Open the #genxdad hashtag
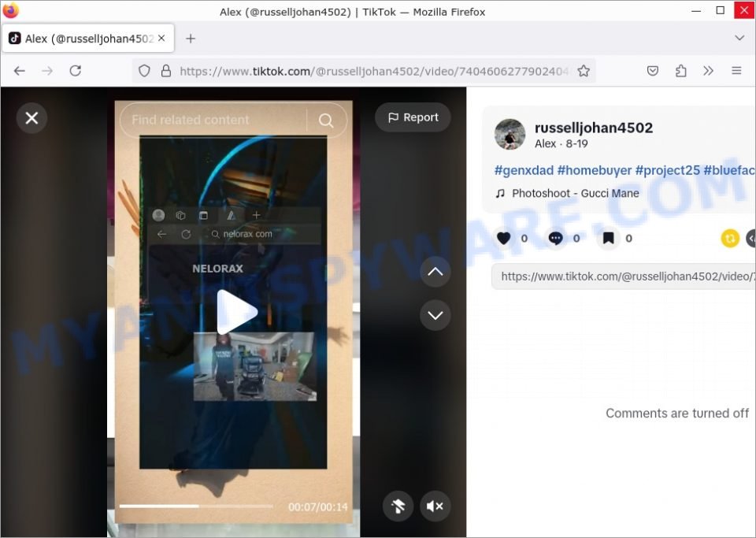Image resolution: width=756 pixels, height=538 pixels. (x=524, y=170)
